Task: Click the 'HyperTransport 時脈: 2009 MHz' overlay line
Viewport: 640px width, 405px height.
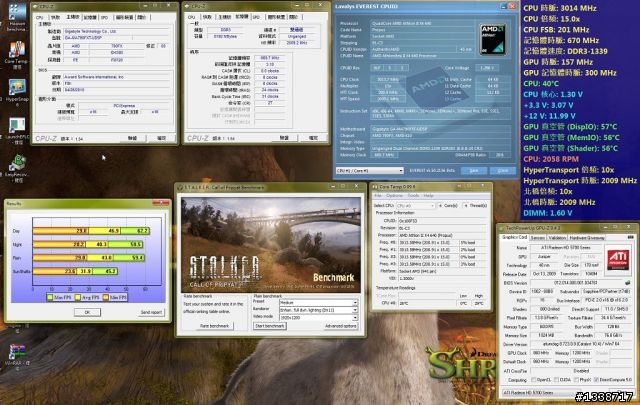Action: (580, 180)
